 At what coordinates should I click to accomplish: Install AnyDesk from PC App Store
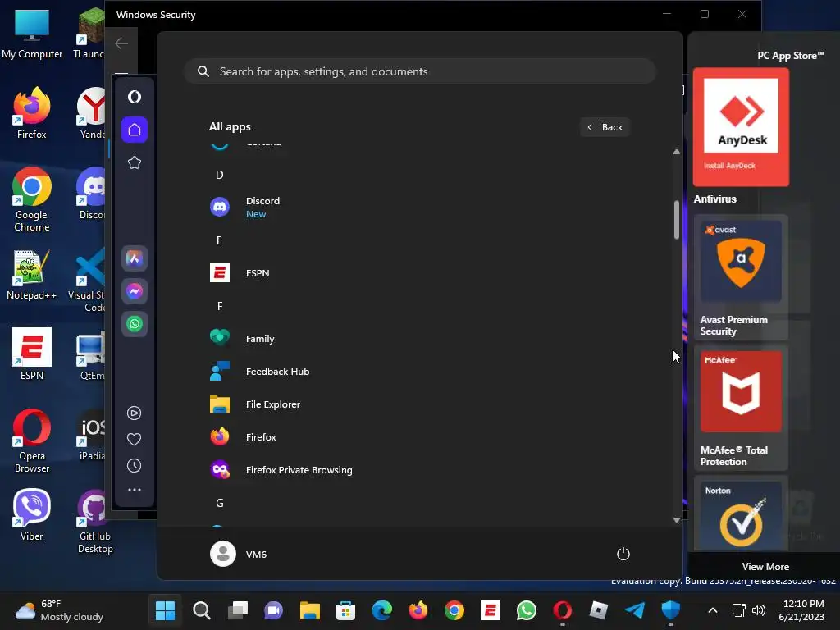click(741, 127)
